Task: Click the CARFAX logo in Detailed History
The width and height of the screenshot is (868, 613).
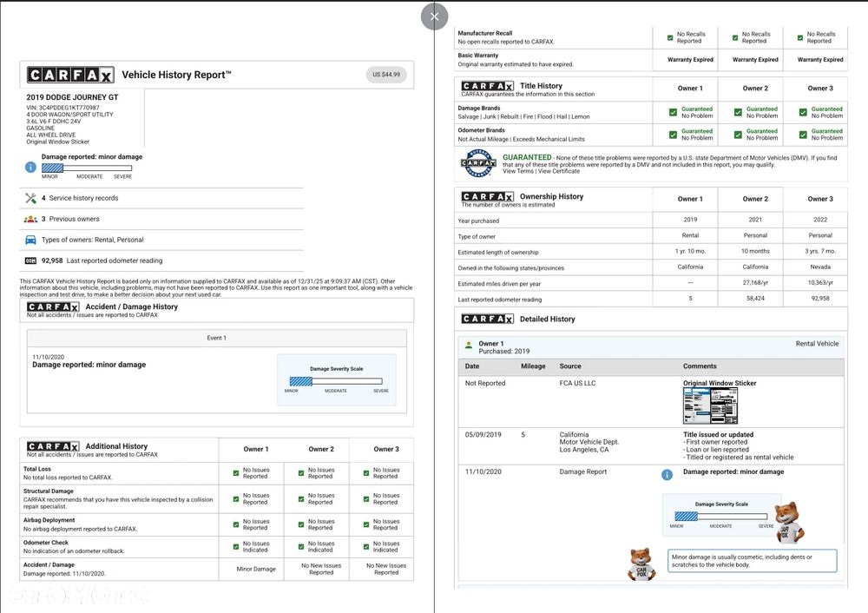Action: (x=488, y=319)
